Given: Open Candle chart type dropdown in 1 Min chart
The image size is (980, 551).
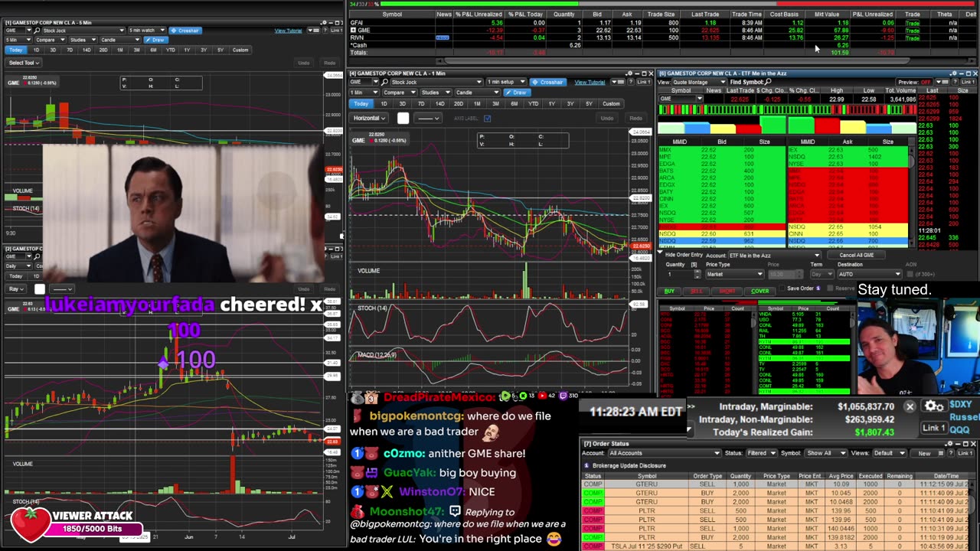Looking at the screenshot, I should [478, 93].
